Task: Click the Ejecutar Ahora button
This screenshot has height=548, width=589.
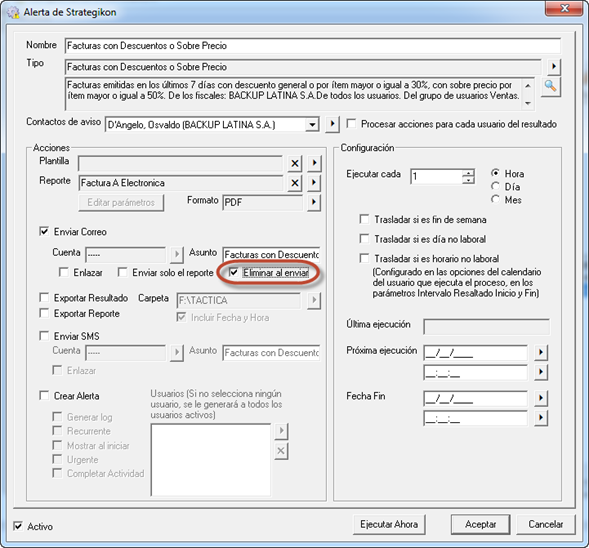Action: 389,524
